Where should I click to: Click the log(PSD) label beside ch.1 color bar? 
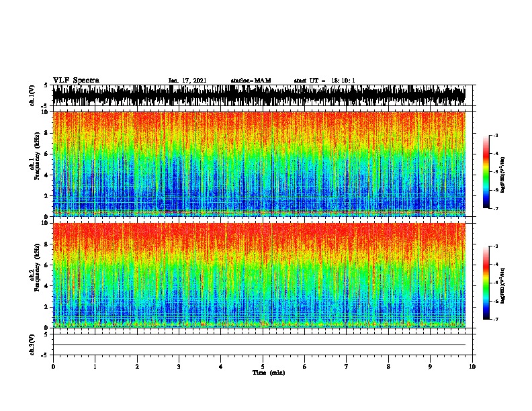tap(503, 175)
